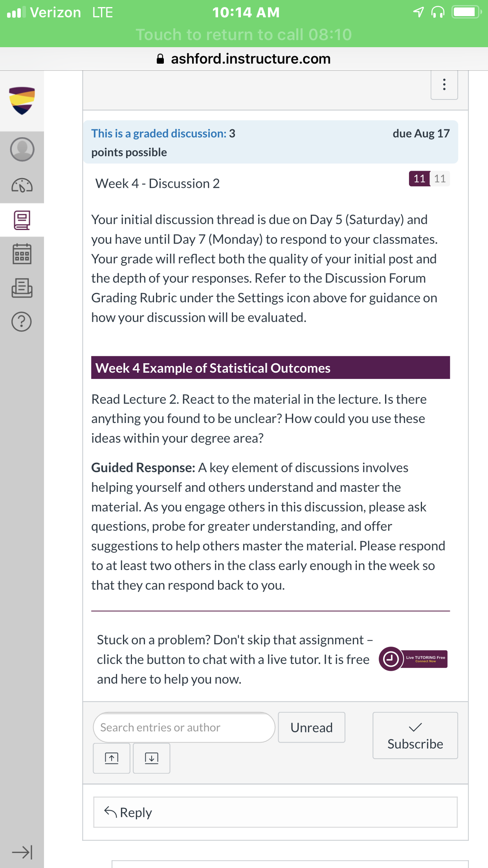
Task: Toggle the Unread filter button
Action: 312,727
